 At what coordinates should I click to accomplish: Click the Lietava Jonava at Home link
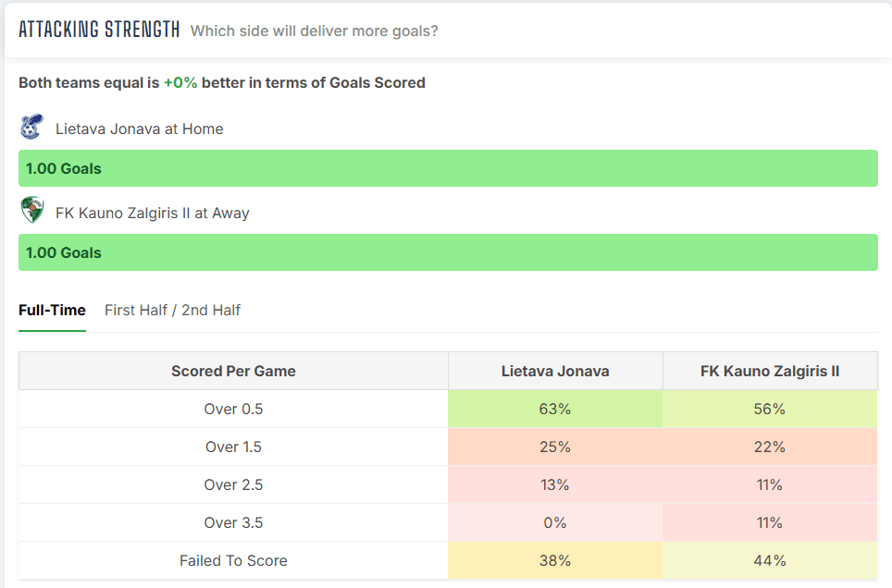tap(140, 129)
